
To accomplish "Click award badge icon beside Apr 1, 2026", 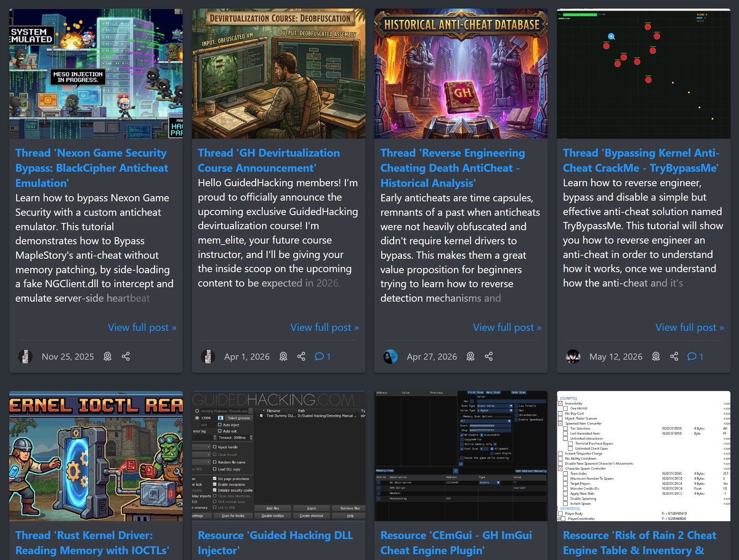I will pos(283,357).
